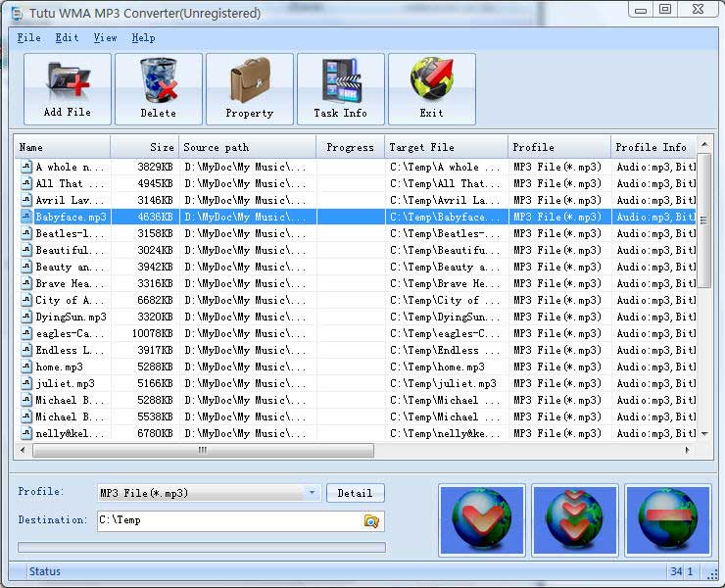The width and height of the screenshot is (725, 588).
Task: Click the file icon beside A whole n... row
Action: (x=26, y=167)
